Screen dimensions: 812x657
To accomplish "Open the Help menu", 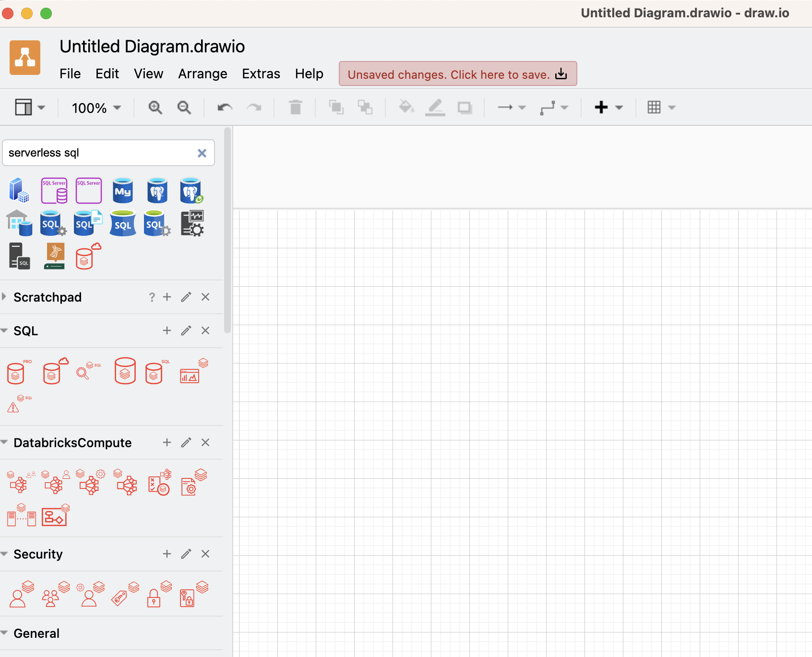I will (309, 73).
